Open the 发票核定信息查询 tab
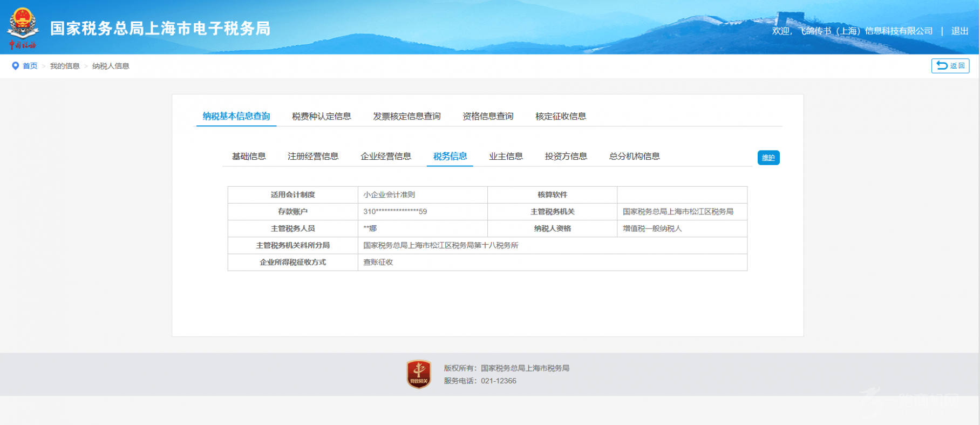The width and height of the screenshot is (980, 425). point(407,116)
